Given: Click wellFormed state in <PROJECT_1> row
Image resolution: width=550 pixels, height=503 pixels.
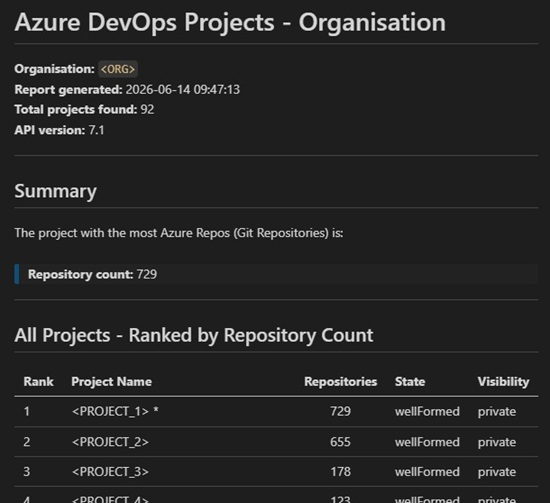Looking at the screenshot, I should tap(427, 411).
